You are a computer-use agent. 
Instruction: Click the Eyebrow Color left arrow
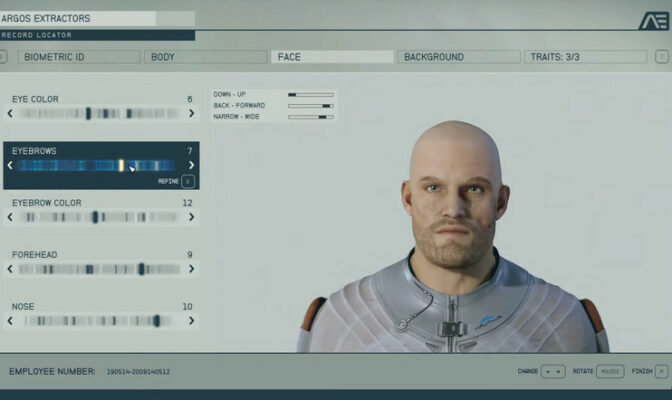click(10, 216)
